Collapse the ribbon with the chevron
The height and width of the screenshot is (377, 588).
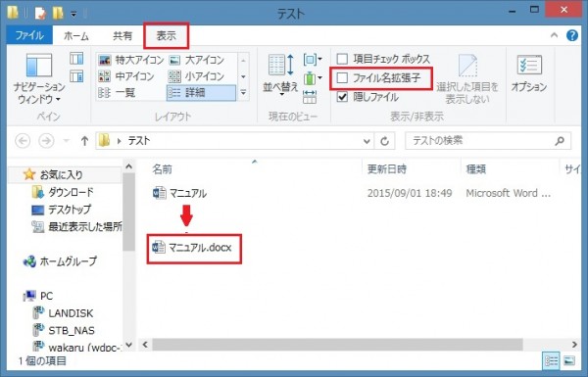click(554, 35)
